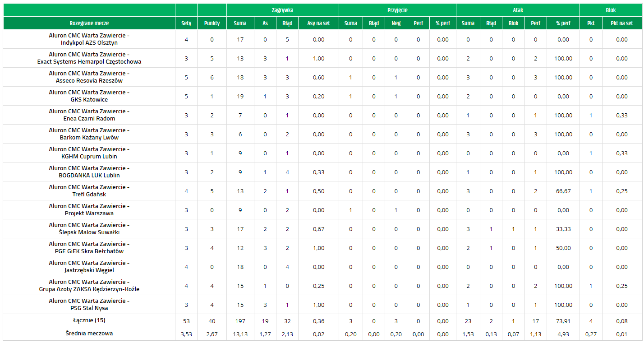The image size is (644, 343).
Task: Click the Pkt na set column header
Action: tap(622, 23)
